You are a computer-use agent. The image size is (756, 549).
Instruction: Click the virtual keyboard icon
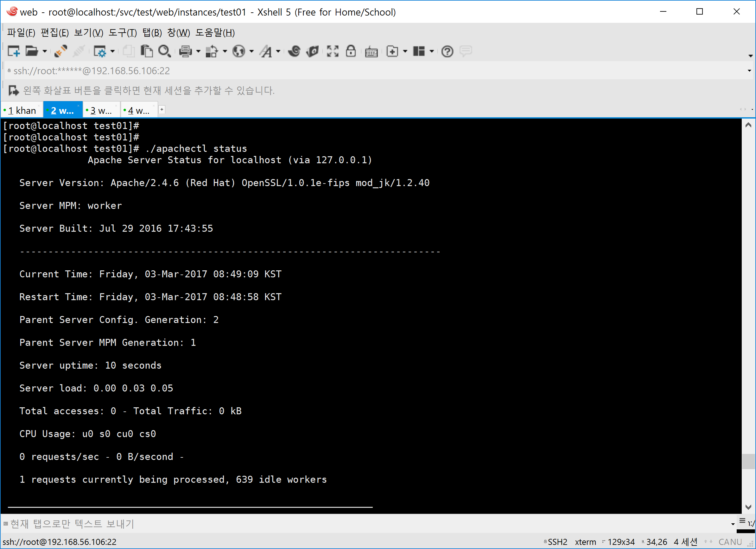point(371,52)
